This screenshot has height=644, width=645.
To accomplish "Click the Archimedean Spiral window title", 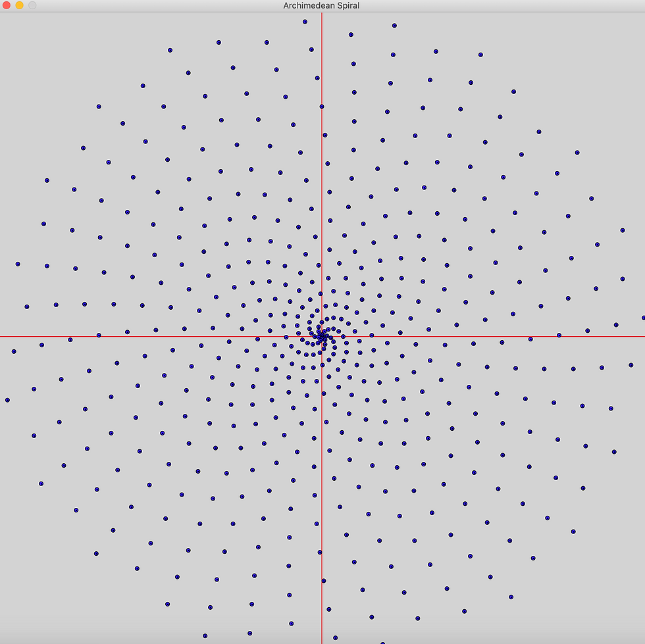I will 321,6.
